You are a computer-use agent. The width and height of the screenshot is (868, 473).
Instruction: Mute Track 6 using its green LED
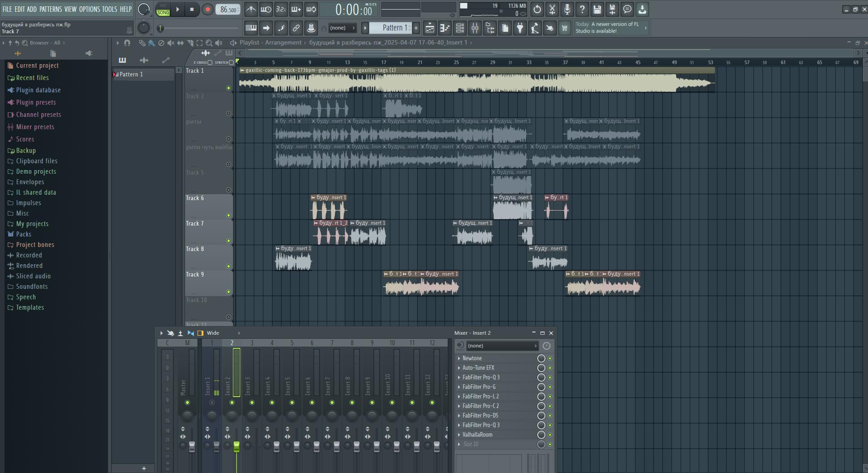[228, 216]
